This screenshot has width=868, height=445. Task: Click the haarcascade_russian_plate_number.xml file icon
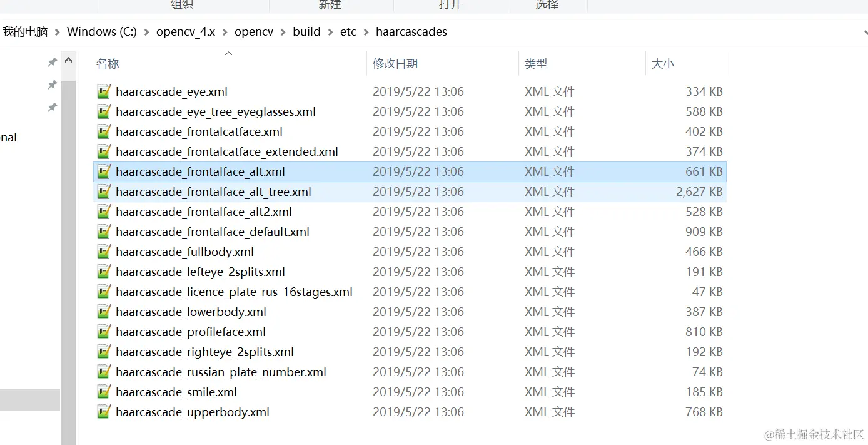tap(104, 372)
